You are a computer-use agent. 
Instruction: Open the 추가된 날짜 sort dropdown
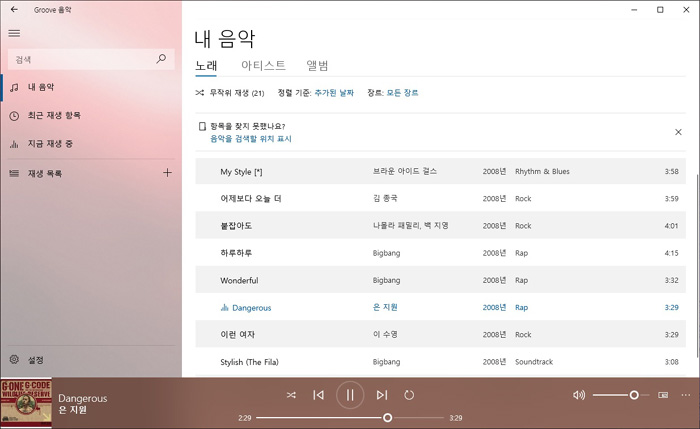pos(334,93)
